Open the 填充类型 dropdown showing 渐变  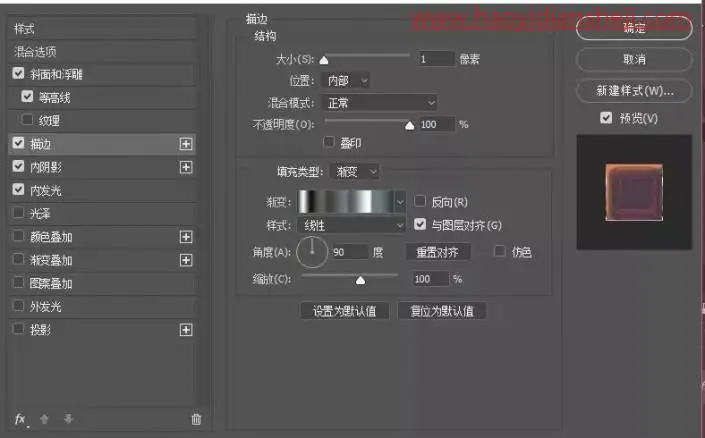pos(355,171)
